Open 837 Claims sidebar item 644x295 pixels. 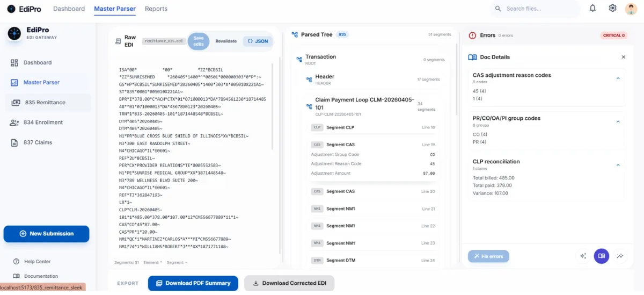(48, 143)
